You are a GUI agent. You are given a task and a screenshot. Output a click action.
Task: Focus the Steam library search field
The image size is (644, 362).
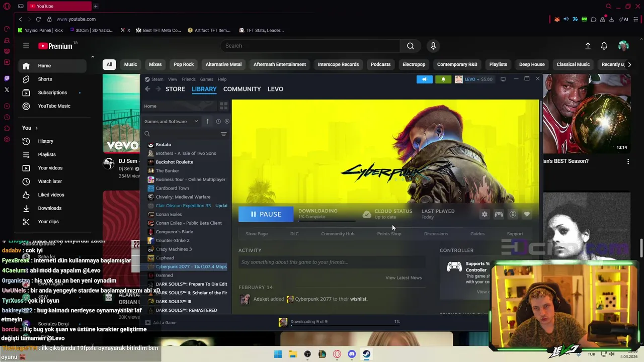pyautogui.click(x=182, y=134)
